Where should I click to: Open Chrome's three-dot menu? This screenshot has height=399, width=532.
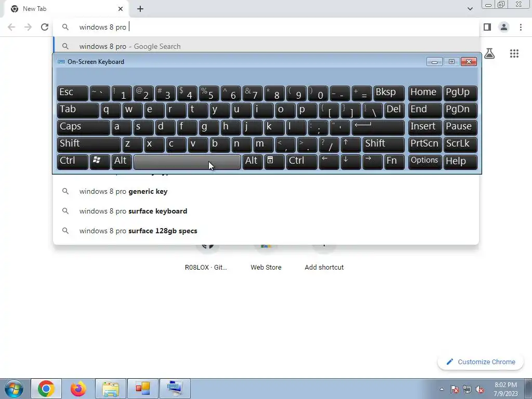(521, 27)
